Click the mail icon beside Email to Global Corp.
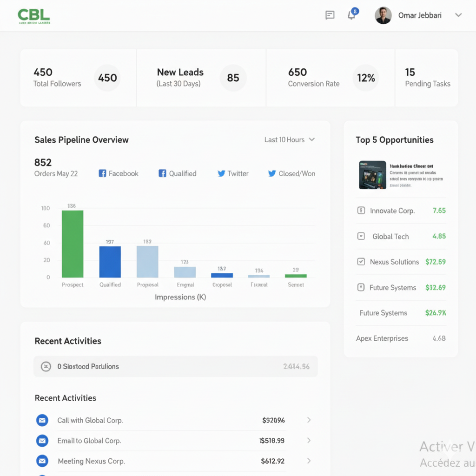The width and height of the screenshot is (476, 476). click(x=42, y=441)
